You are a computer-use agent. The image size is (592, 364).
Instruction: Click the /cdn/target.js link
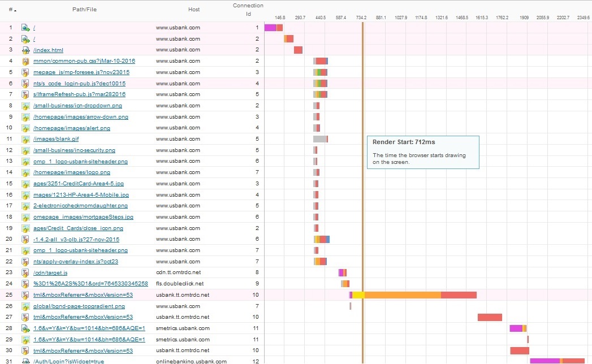click(x=50, y=272)
